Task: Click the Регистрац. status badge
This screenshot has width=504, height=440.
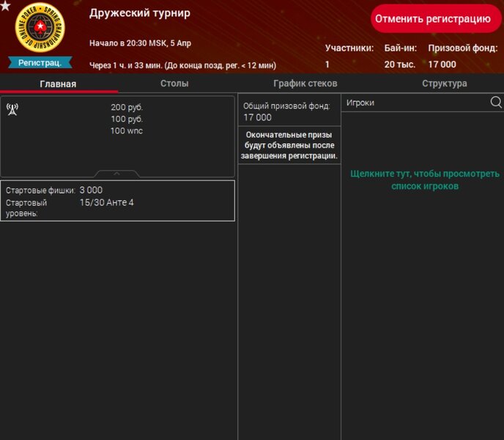Action: 40,63
